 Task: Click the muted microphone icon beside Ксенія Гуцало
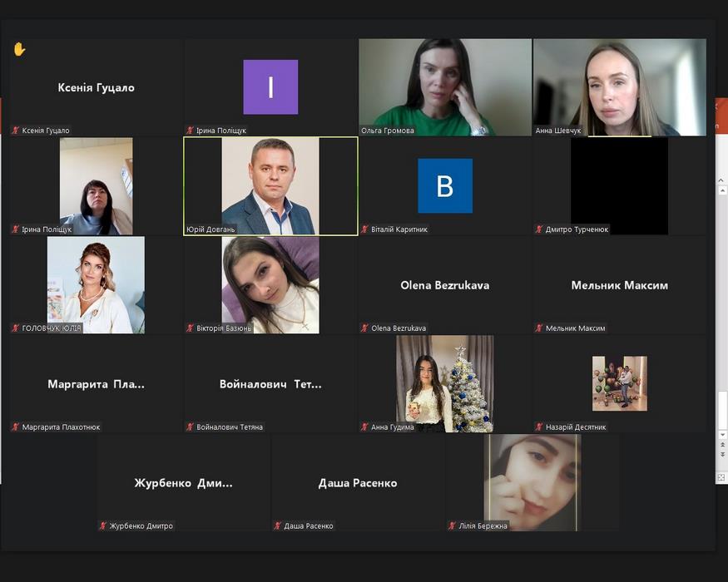15,131
